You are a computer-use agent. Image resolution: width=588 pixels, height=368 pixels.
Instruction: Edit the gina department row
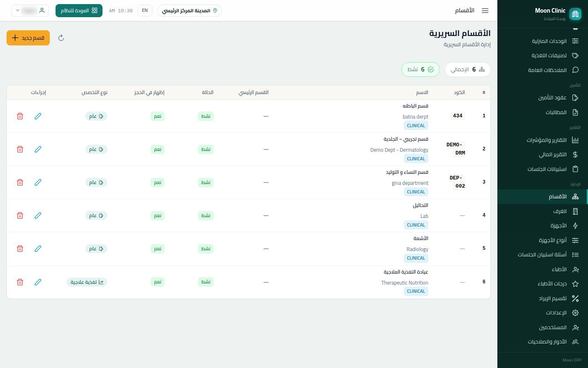[38, 182]
